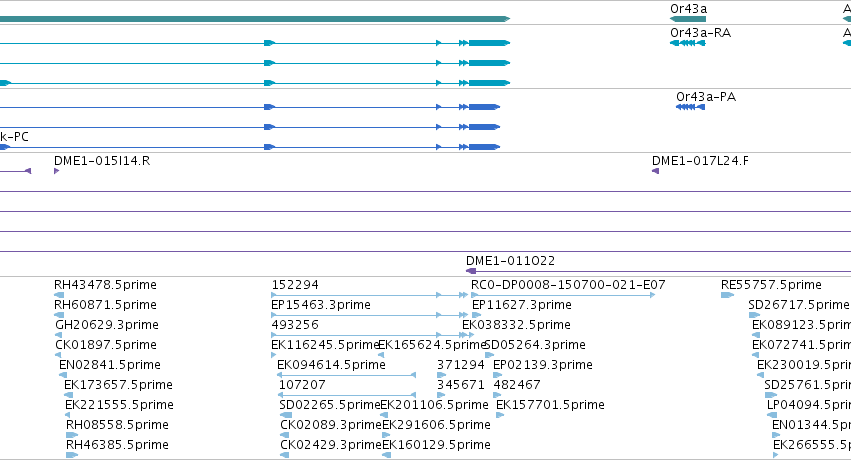Select the RH60871.5prime EST label
Screen dimensions: 851x460
[105, 305]
